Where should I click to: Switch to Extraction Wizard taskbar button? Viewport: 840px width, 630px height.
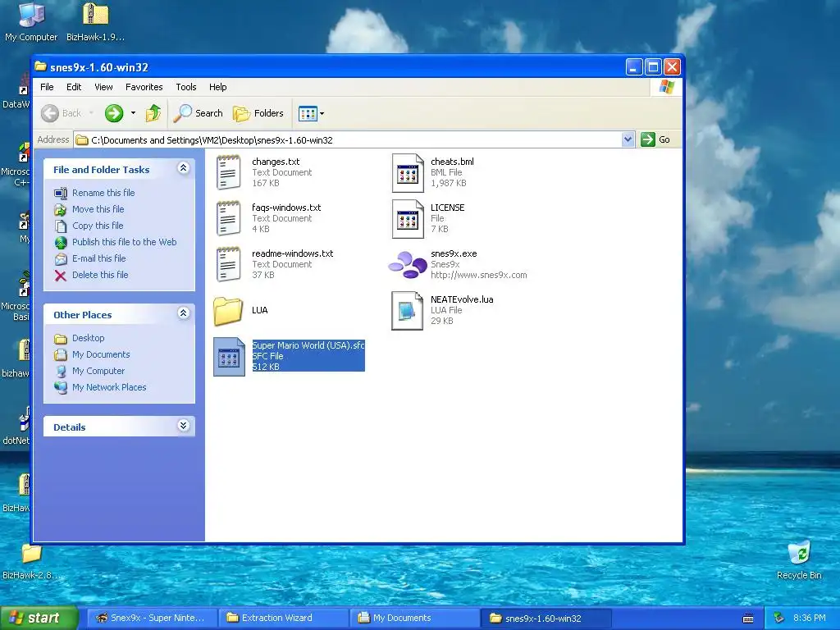[284, 619]
